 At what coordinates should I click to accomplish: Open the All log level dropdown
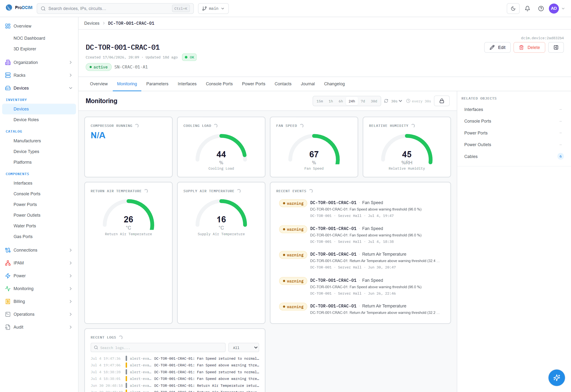coord(243,348)
